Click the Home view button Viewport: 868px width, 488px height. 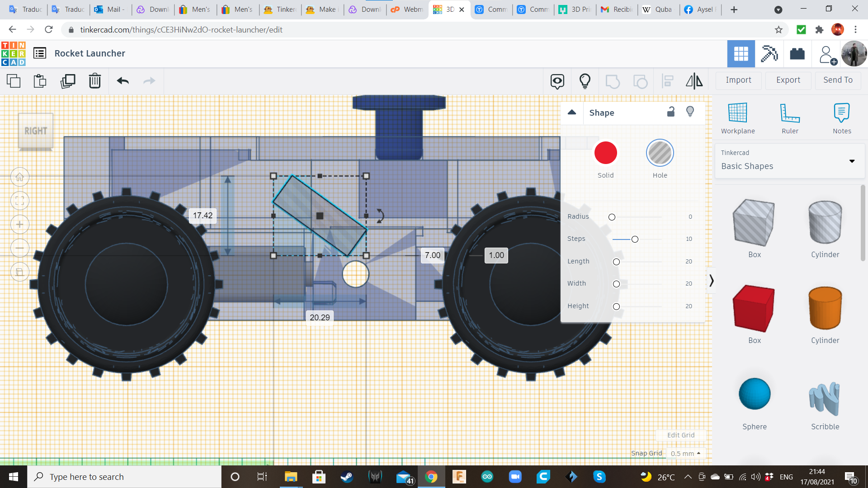point(20,177)
